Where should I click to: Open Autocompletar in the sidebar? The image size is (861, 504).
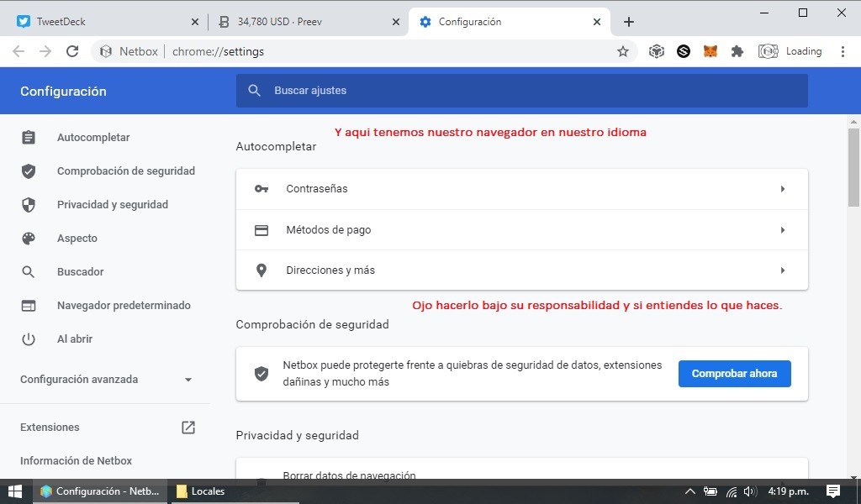93,137
